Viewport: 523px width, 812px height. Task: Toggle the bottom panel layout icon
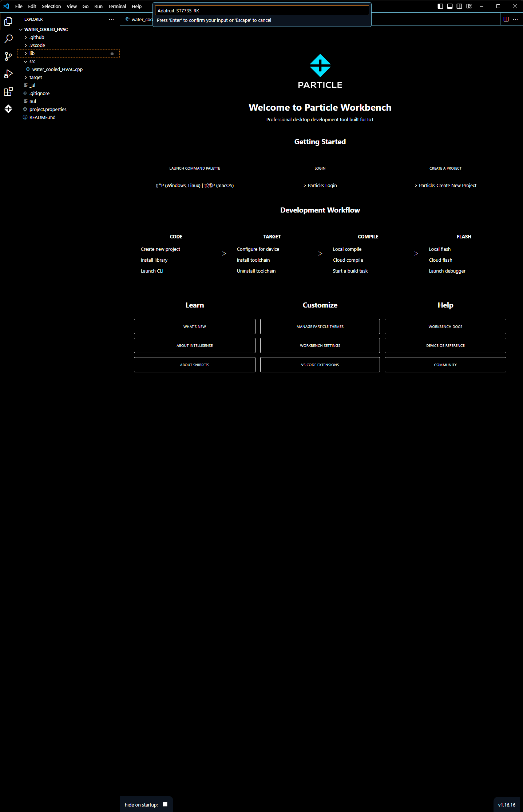click(x=450, y=6)
